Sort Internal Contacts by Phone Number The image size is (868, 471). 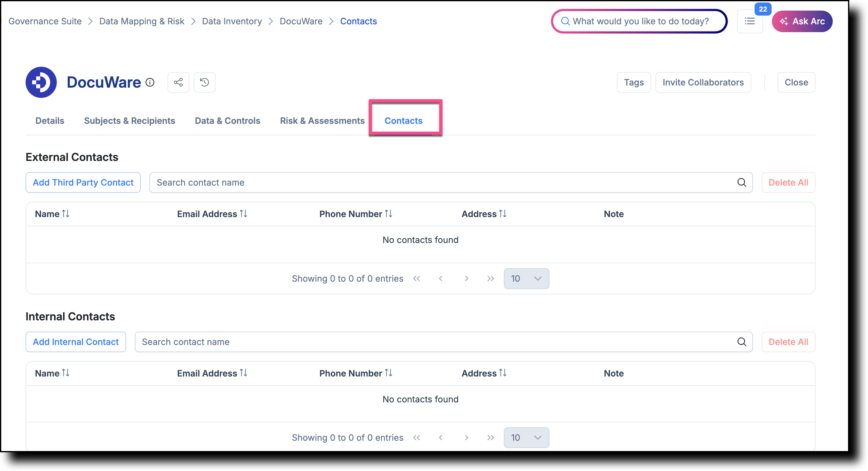coord(388,373)
